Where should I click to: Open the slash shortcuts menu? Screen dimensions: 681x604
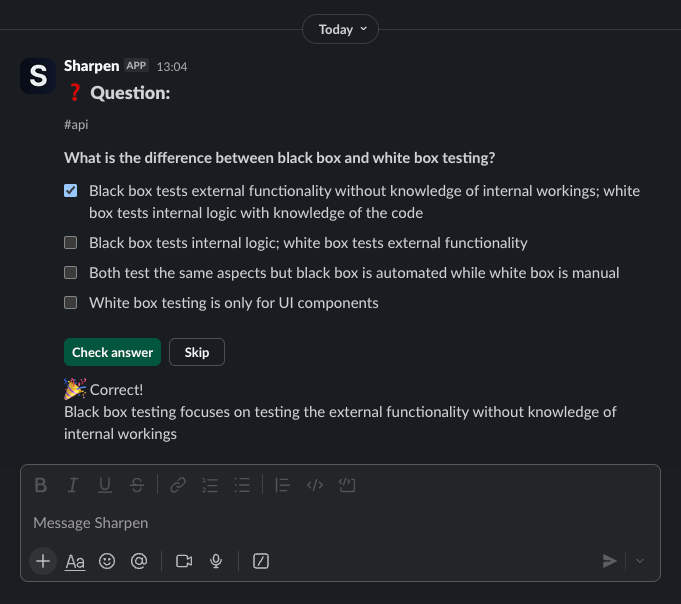261,561
